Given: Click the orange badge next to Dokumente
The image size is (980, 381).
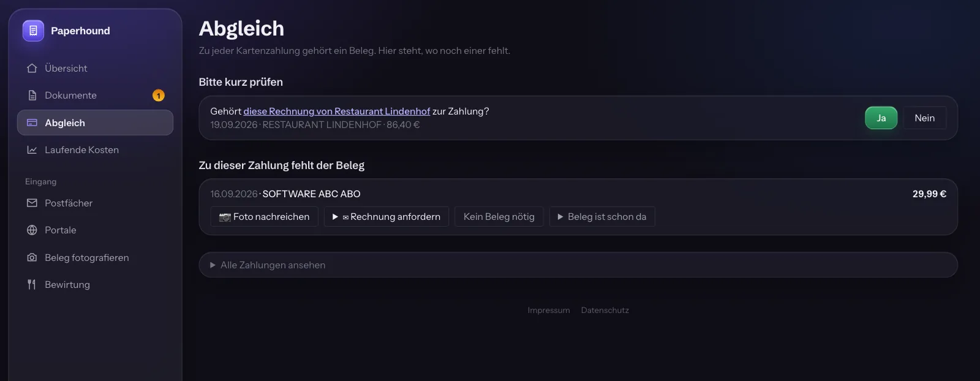Looking at the screenshot, I should coord(159,95).
